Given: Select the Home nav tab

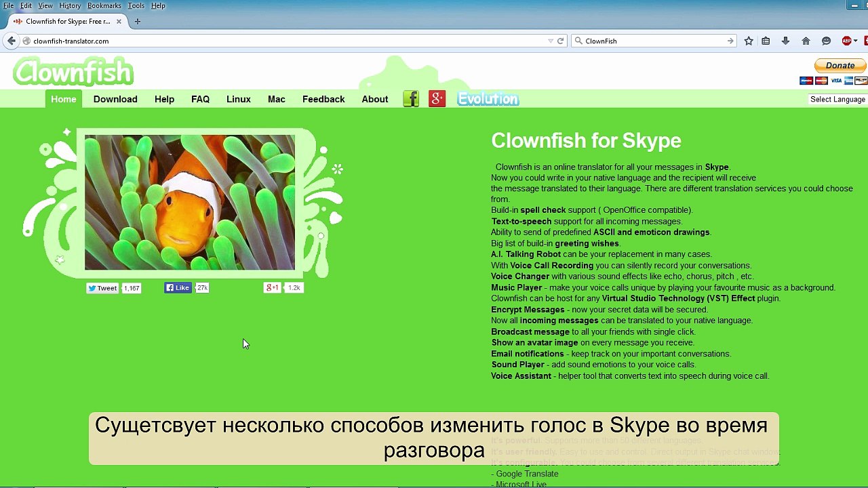Looking at the screenshot, I should coord(64,99).
